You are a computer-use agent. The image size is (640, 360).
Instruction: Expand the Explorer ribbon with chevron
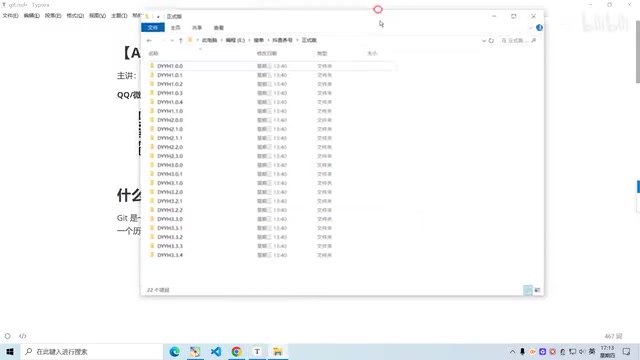[x=530, y=28]
